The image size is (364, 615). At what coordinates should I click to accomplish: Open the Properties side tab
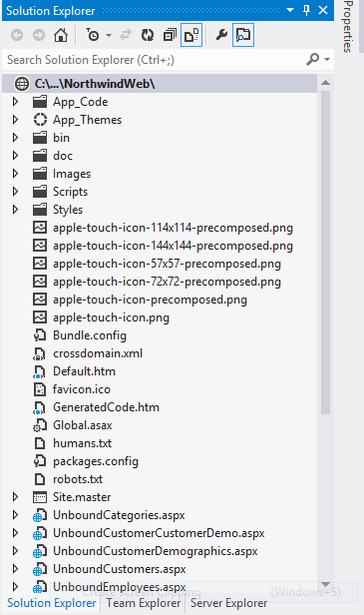click(x=347, y=26)
